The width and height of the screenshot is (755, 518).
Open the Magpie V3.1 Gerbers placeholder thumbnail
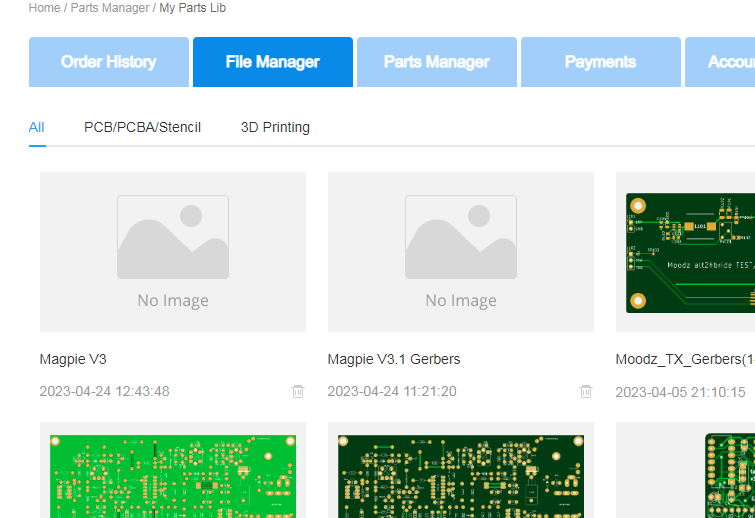[461, 252]
